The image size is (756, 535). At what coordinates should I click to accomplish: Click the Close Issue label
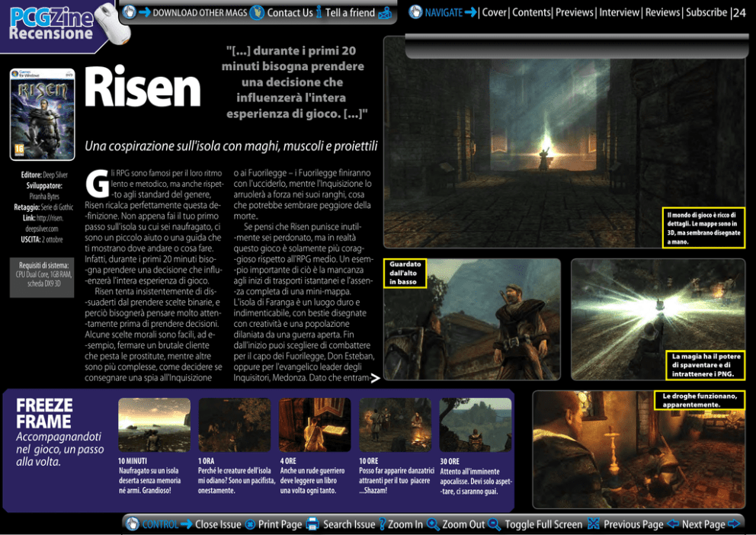tap(218, 524)
